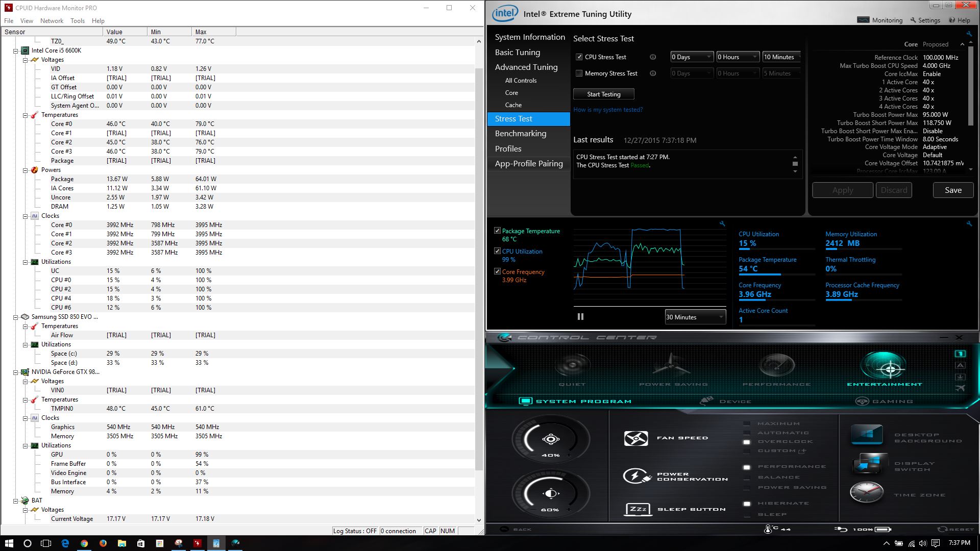Viewport: 980px width, 551px height.
Task: Open the 0 Hours dropdown for CPU test
Action: coord(738,57)
